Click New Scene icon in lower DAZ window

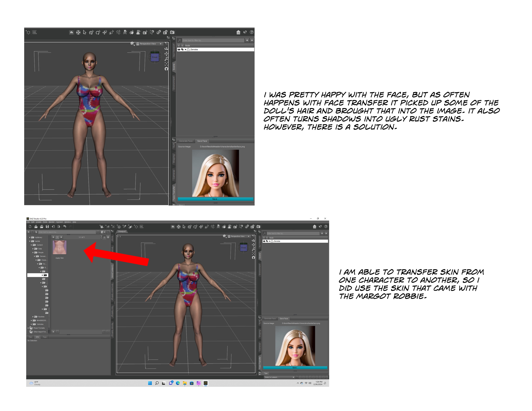coord(30,226)
